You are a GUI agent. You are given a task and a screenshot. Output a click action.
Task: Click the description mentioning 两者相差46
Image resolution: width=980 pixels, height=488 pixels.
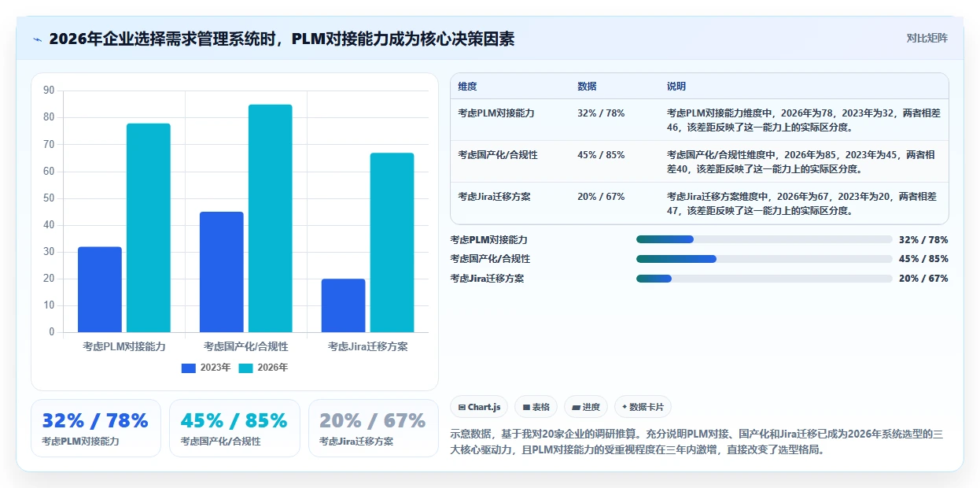pyautogui.click(x=803, y=120)
